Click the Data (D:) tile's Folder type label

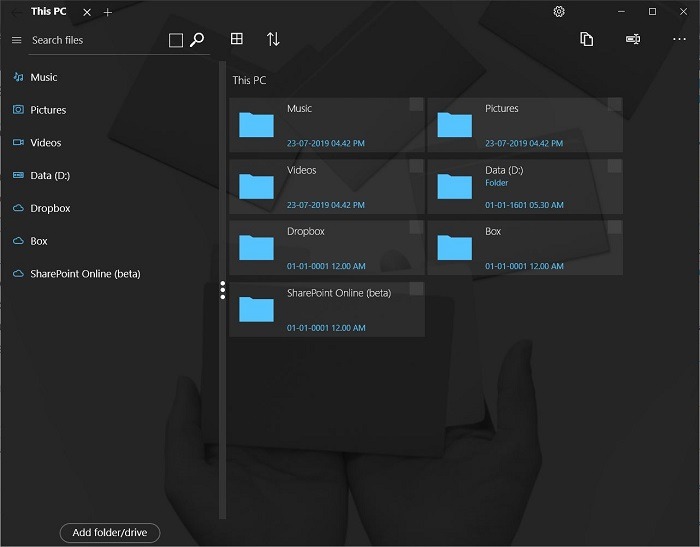[496, 183]
